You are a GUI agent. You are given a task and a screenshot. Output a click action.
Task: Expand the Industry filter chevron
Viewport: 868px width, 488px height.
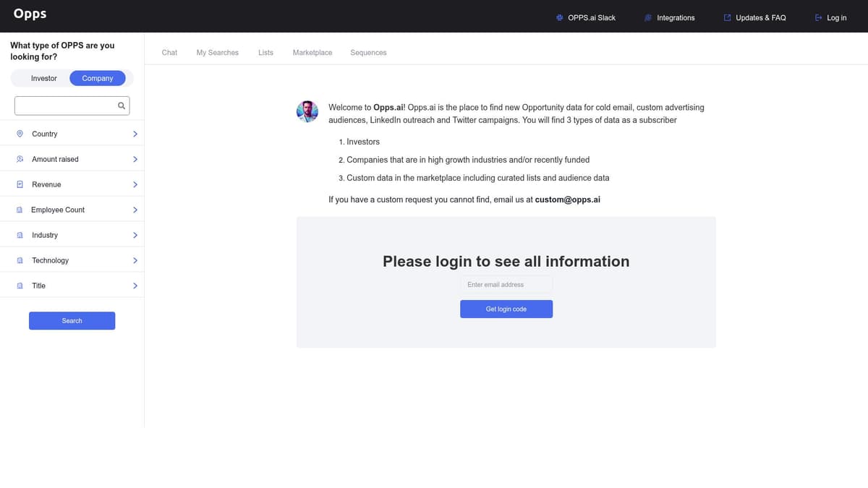click(135, 235)
